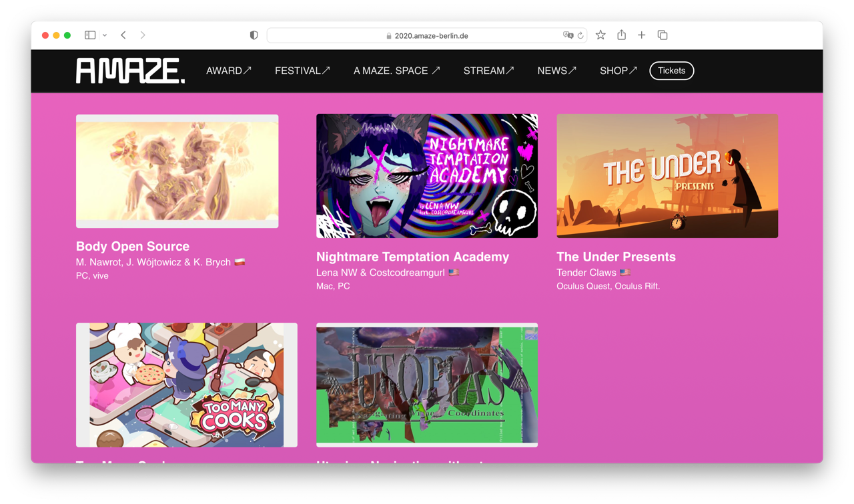This screenshot has height=504, width=854.
Task: Open the A MAZE. SPACE menu item
Action: 396,71
